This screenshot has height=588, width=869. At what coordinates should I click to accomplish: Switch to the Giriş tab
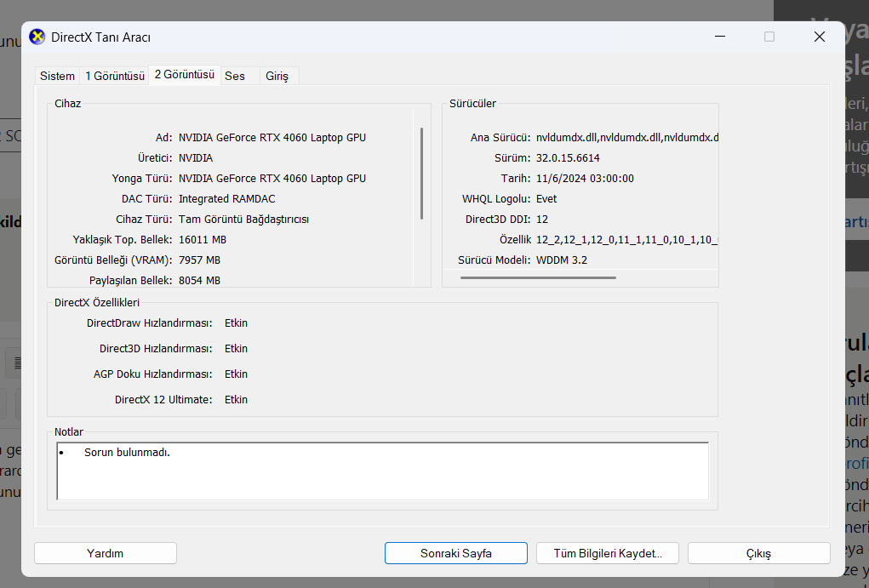[277, 76]
